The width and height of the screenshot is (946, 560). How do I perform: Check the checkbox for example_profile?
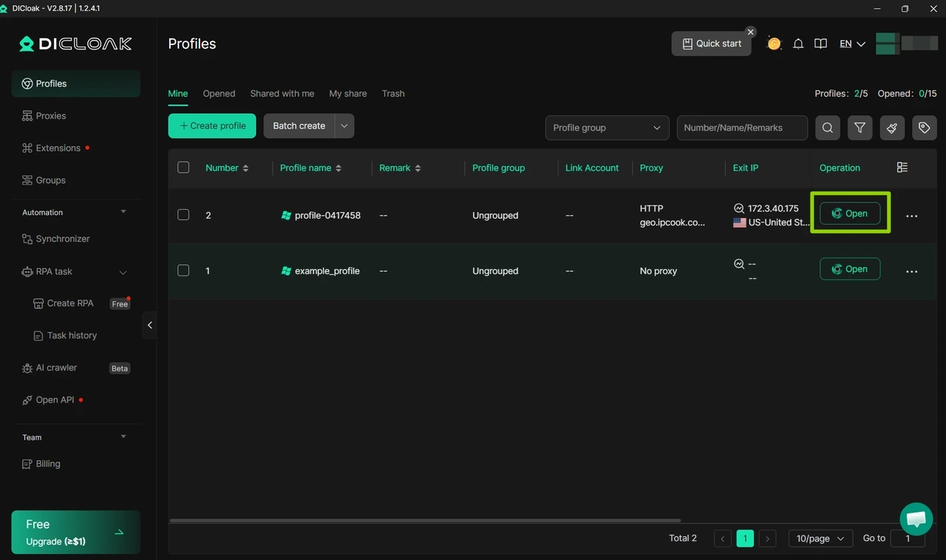pos(183,270)
